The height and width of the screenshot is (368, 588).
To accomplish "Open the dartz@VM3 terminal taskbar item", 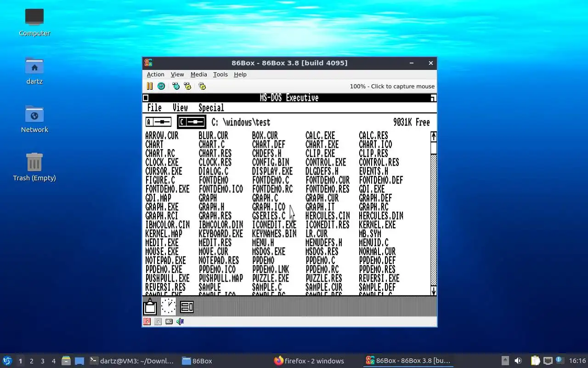I will (x=132, y=361).
